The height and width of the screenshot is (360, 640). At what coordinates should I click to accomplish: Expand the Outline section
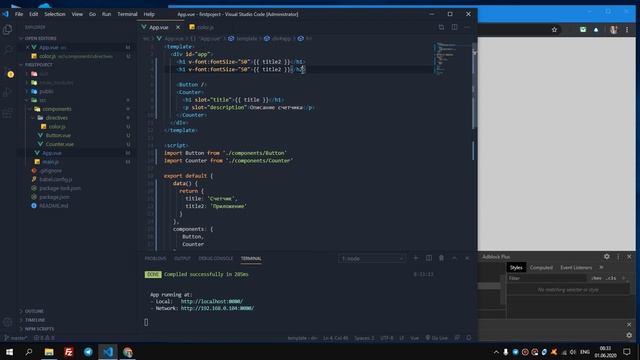point(34,311)
